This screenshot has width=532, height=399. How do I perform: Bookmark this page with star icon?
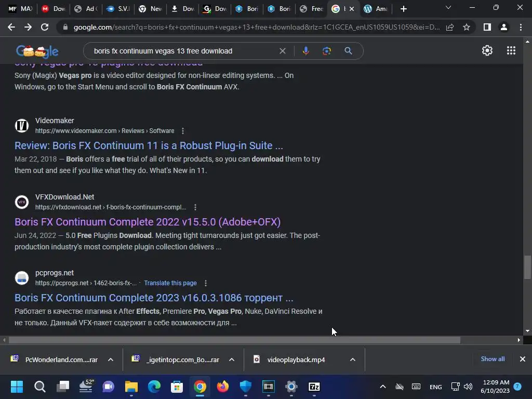click(467, 27)
